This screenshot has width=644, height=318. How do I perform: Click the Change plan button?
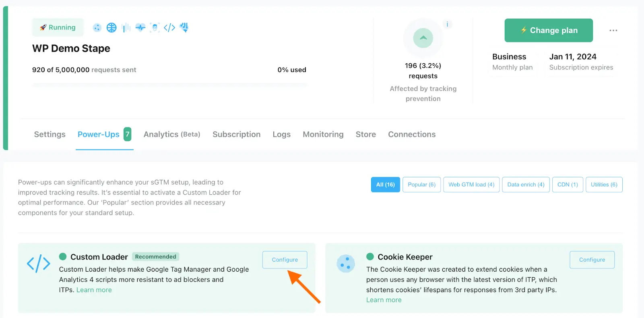point(549,30)
